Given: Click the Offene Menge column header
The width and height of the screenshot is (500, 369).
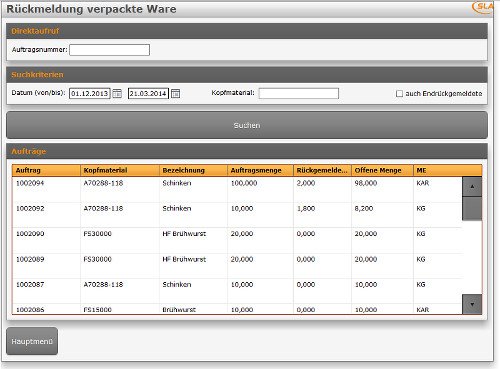Looking at the screenshot, I should click(x=382, y=170).
